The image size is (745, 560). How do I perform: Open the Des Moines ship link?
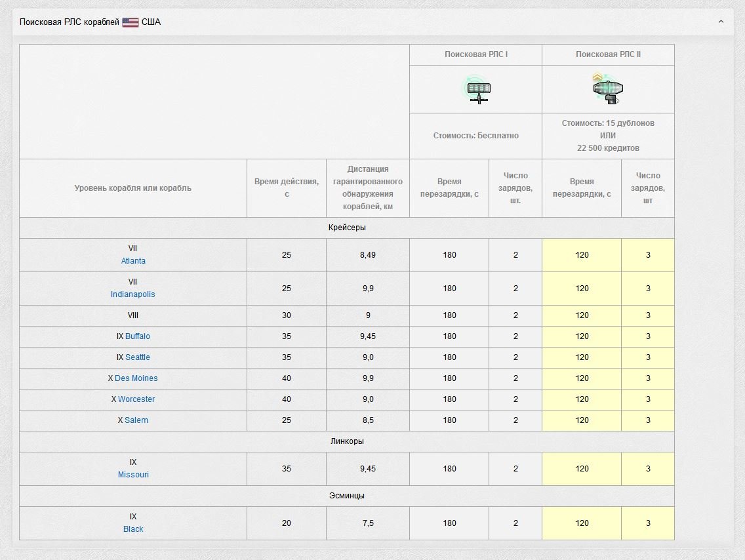click(136, 378)
